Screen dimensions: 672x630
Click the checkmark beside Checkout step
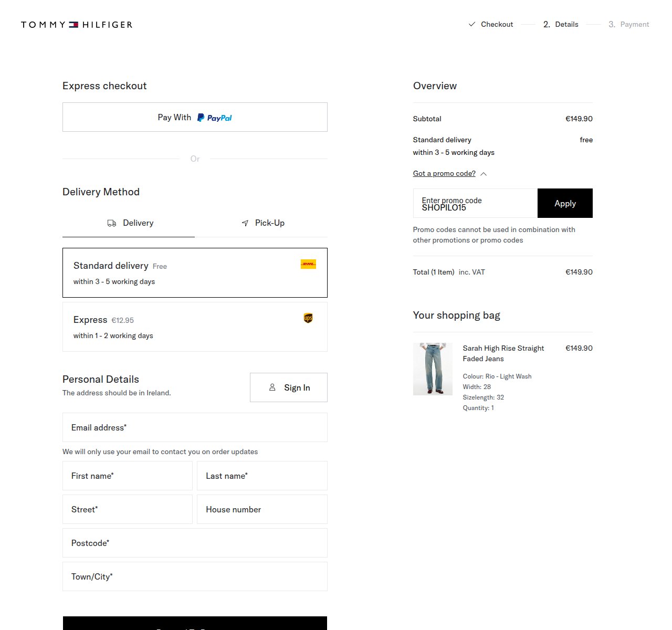pyautogui.click(x=471, y=24)
